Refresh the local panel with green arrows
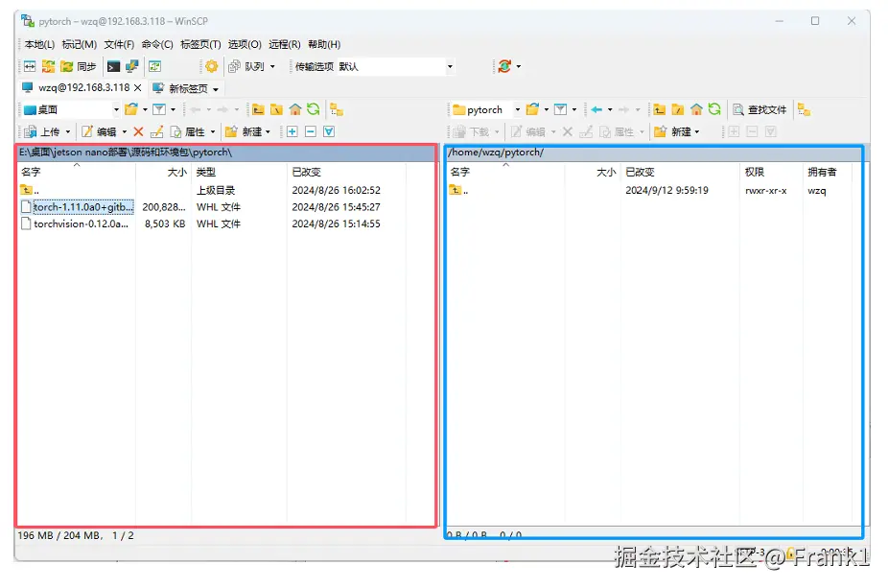Viewport: 888px width, 588px height. click(x=314, y=109)
